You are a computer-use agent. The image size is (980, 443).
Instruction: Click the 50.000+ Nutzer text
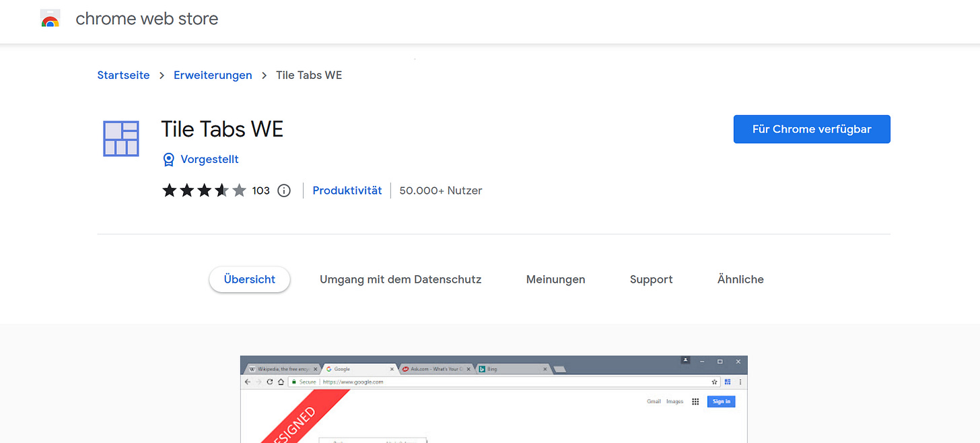441,191
